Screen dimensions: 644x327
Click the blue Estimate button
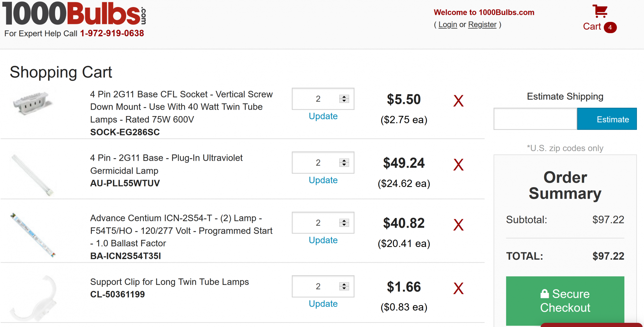[607, 119]
